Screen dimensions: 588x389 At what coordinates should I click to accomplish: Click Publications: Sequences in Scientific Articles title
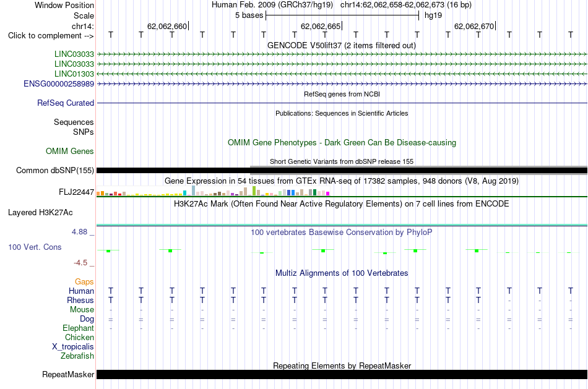(x=342, y=113)
